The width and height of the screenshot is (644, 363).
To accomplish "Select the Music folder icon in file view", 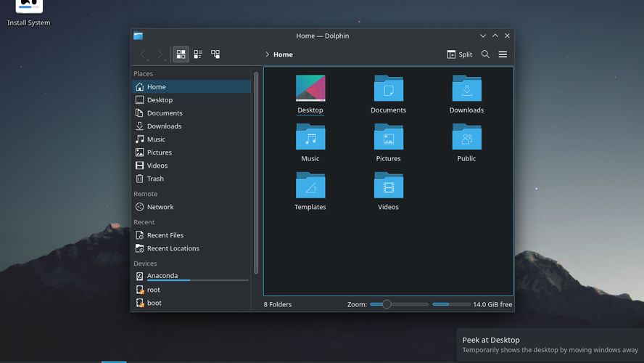I will coord(310,136).
